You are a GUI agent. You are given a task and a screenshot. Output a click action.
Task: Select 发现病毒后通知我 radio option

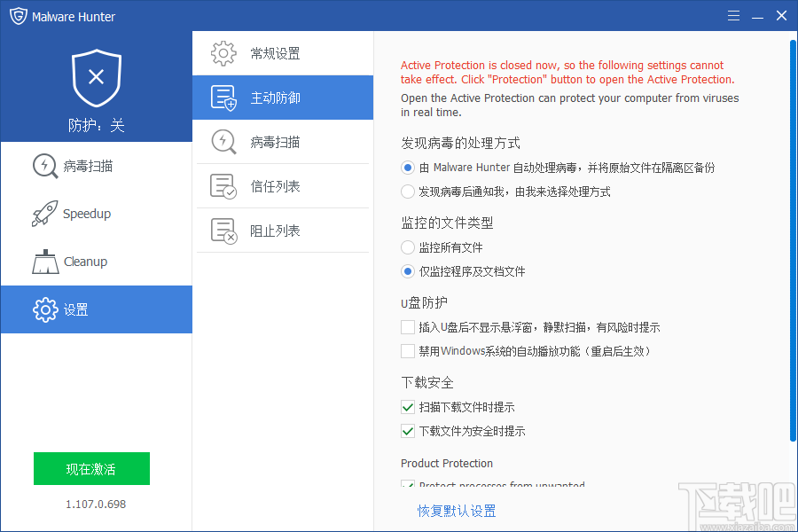click(x=407, y=192)
